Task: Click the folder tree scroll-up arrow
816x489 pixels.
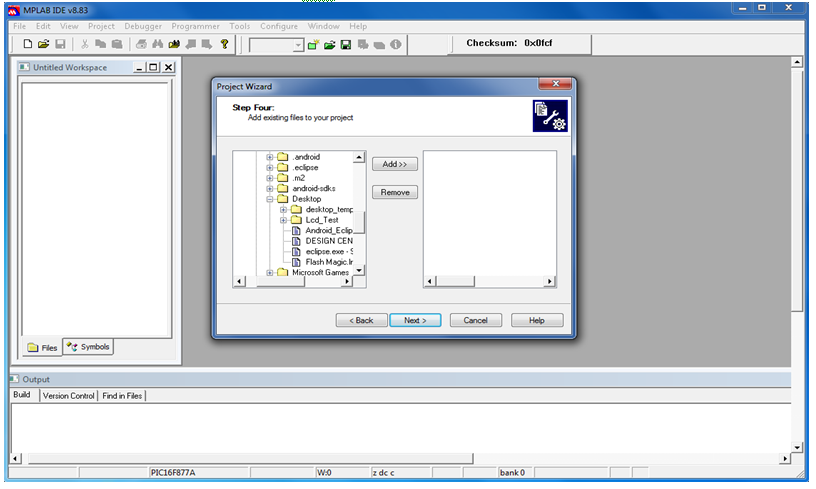Action: (359, 157)
